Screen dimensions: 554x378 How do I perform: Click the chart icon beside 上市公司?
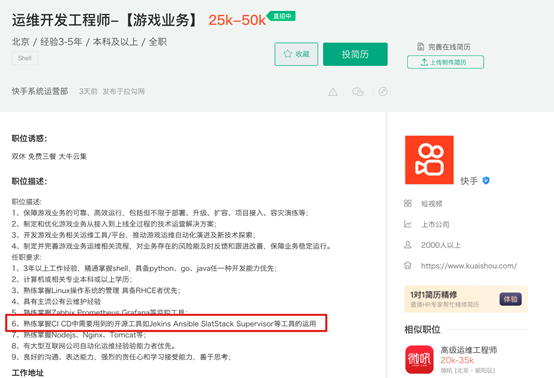(408, 224)
